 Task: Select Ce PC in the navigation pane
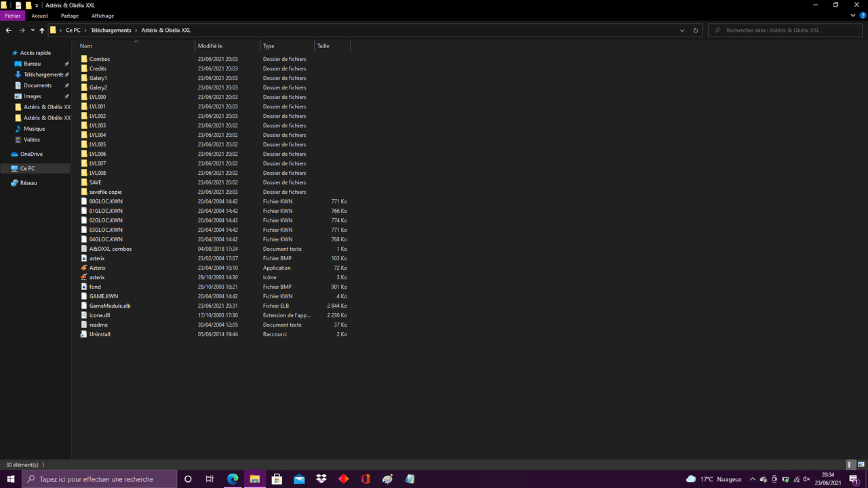coord(27,168)
